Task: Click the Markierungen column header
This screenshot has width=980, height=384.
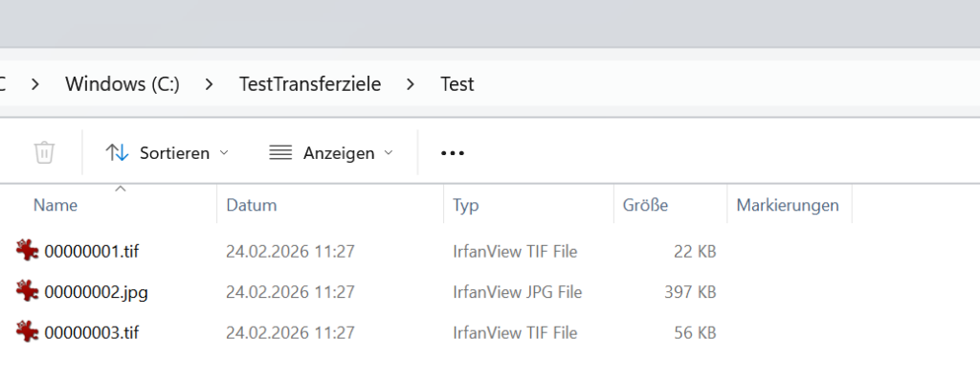Action: click(788, 205)
